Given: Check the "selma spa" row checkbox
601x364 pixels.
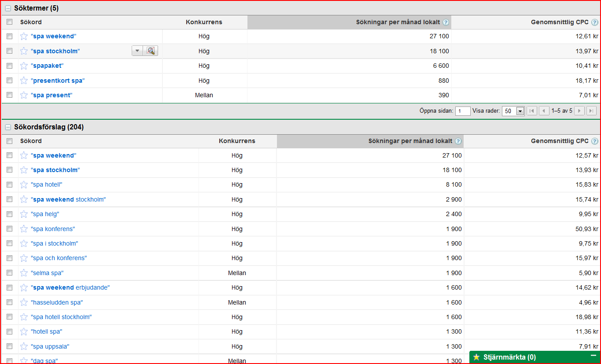Looking at the screenshot, I should pos(9,273).
